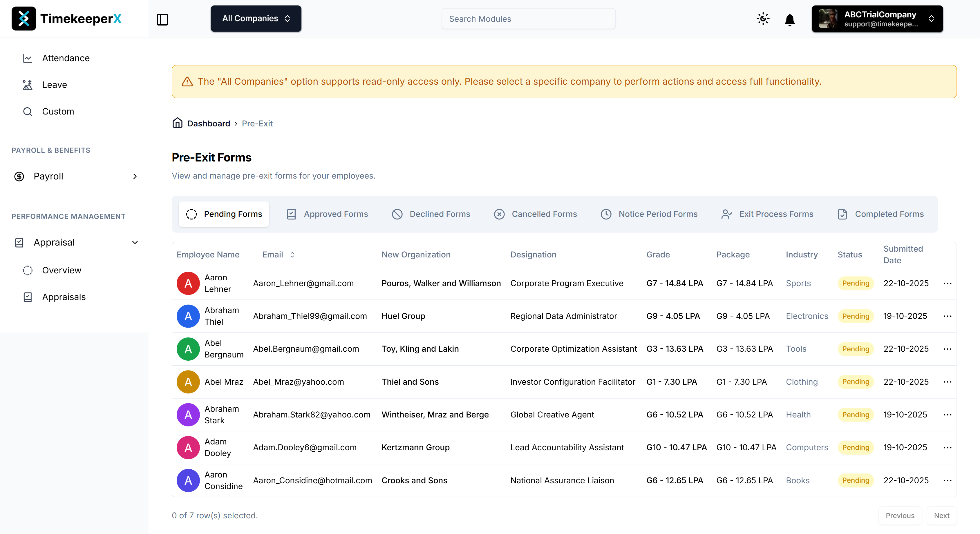Click Abel Mraz's orange avatar
The width and height of the screenshot is (980, 534).
(188, 382)
